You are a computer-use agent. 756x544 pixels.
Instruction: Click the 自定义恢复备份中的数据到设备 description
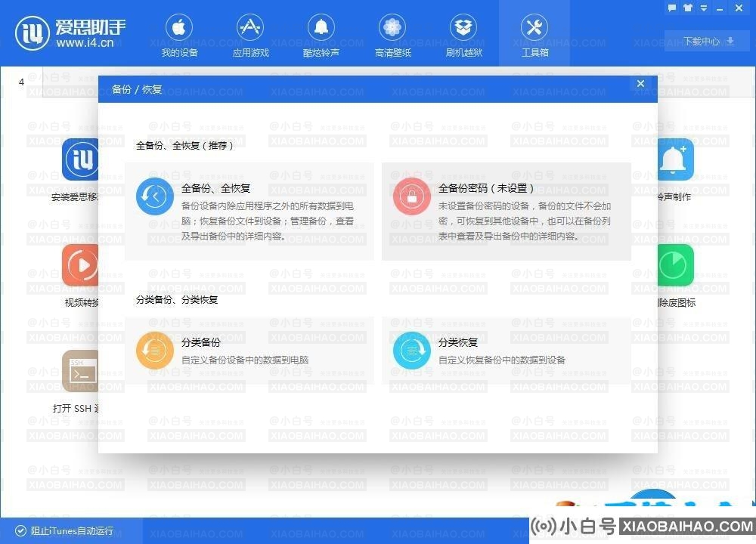pyautogui.click(x=501, y=360)
